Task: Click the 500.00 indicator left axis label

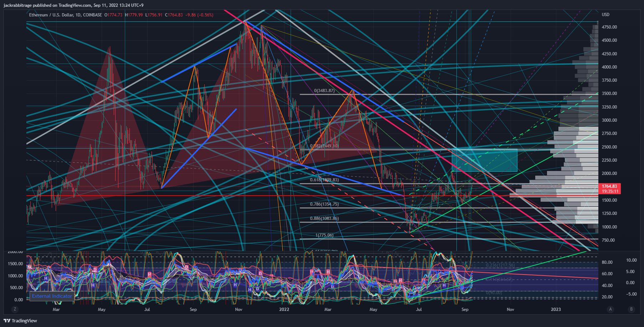Action: click(16, 288)
